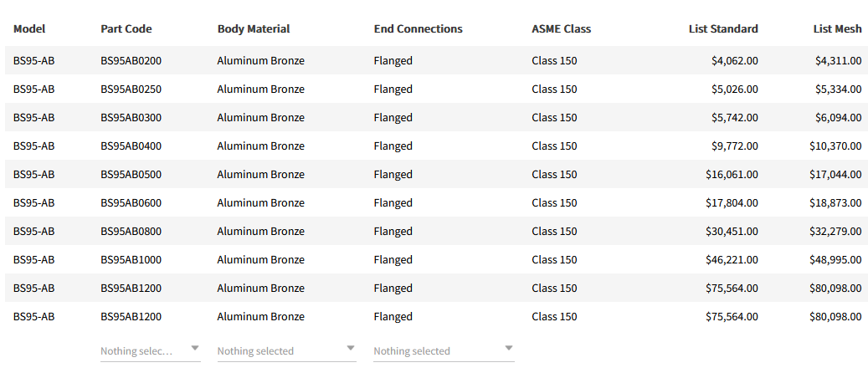Click the List Mesh column header
This screenshot has height=378, width=868.
(x=837, y=28)
